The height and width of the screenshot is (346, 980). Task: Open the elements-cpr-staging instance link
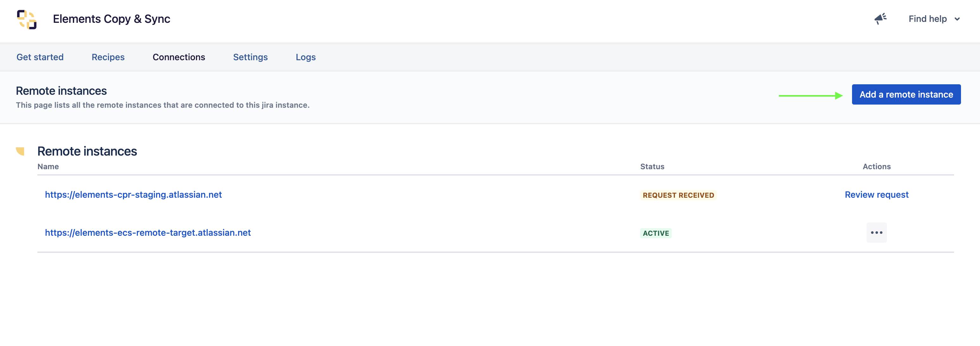133,195
